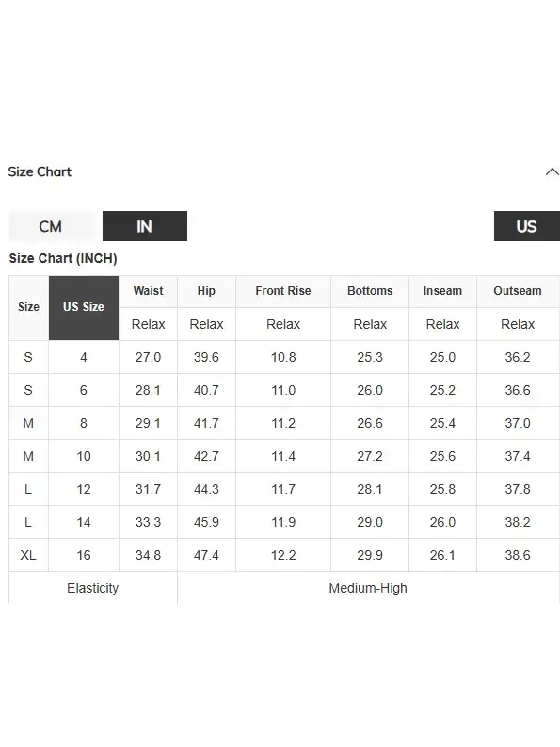
Task: Click the Medium-High elasticity value
Action: (368, 588)
